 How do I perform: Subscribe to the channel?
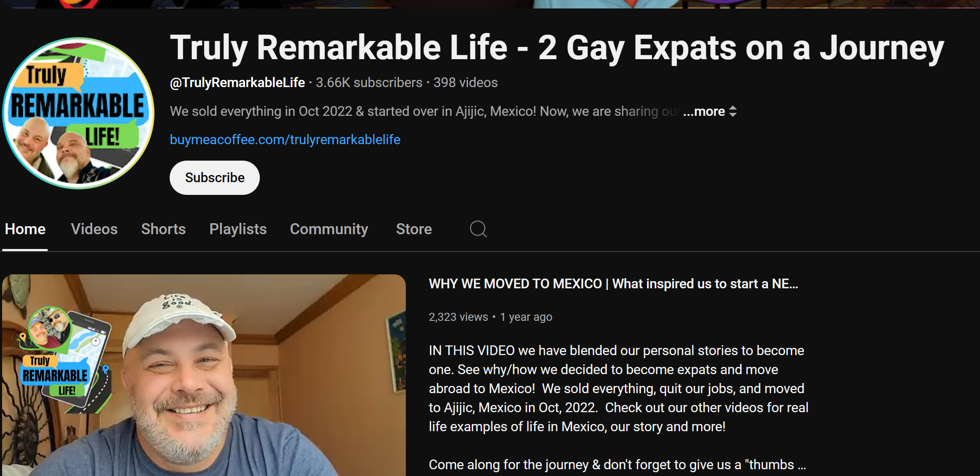click(x=215, y=178)
